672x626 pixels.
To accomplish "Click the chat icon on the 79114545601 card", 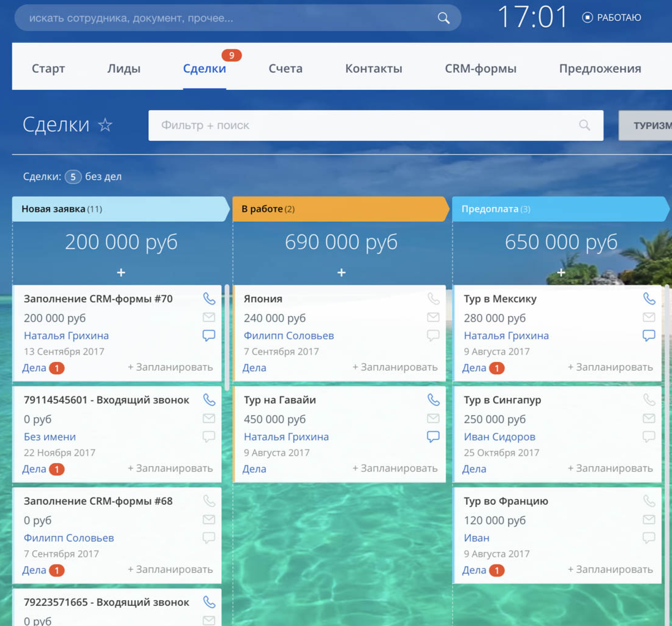I will point(209,437).
